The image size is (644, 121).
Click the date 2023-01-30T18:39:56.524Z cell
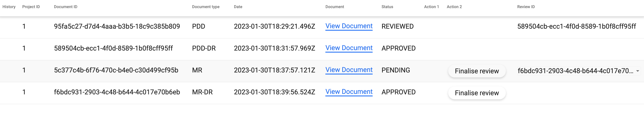pos(274,92)
